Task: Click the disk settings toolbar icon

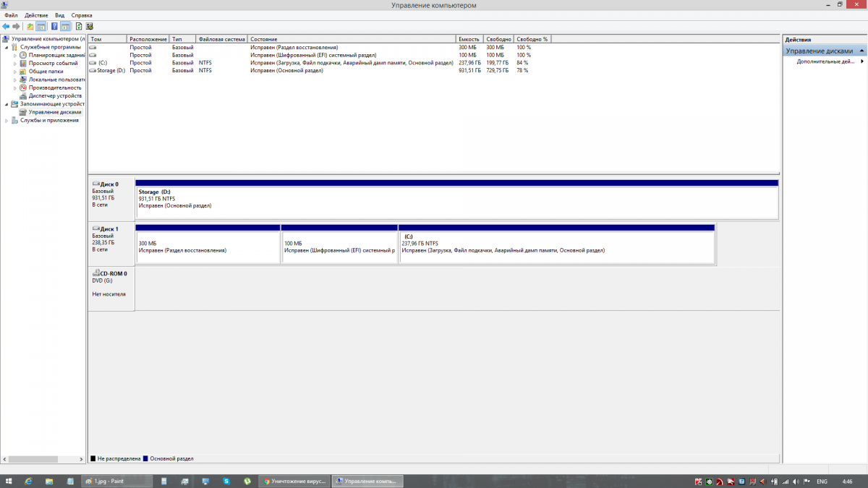Action: click(x=89, y=26)
